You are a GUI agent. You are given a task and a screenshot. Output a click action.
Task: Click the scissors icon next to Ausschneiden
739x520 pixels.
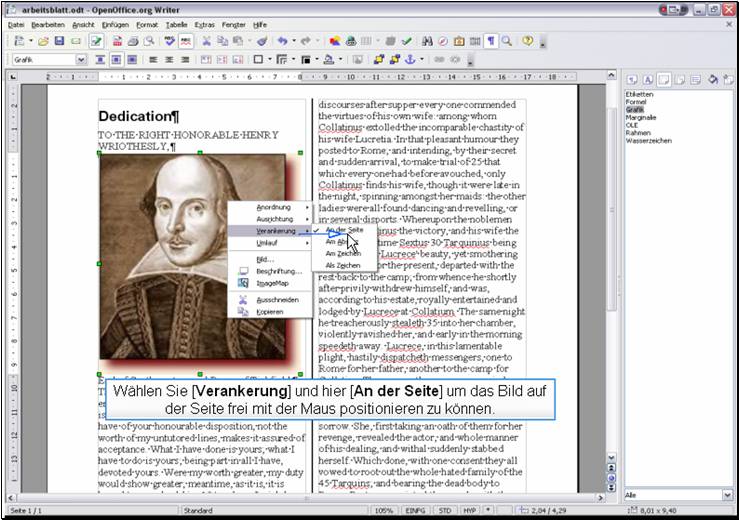[x=243, y=299]
